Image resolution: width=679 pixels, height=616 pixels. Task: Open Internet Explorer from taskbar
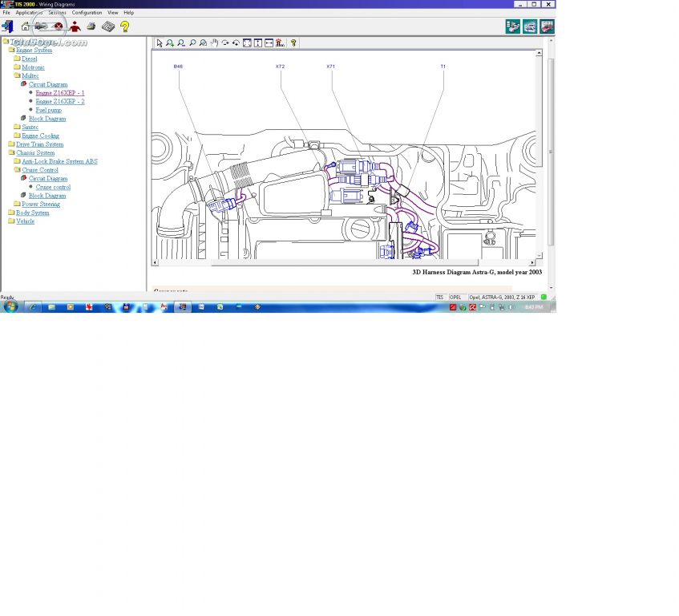33,306
